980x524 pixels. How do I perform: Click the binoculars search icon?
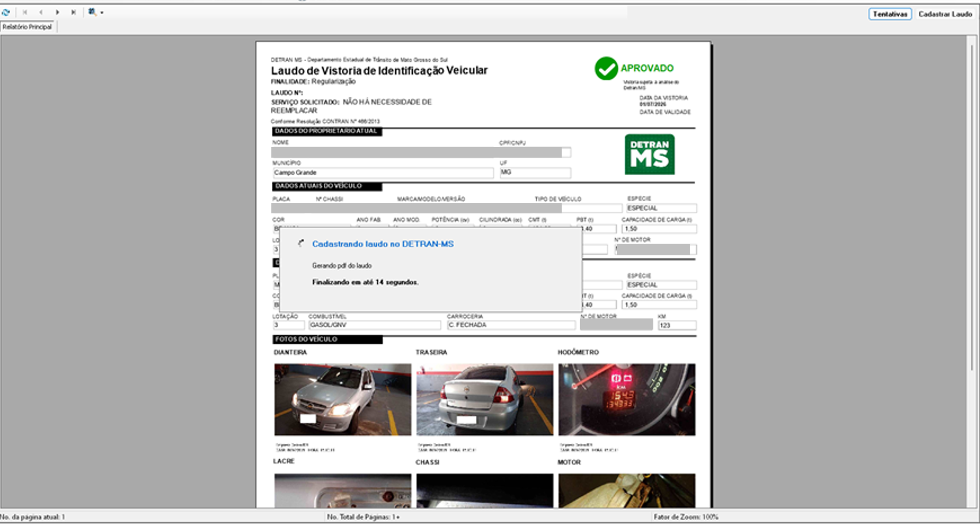(x=92, y=12)
